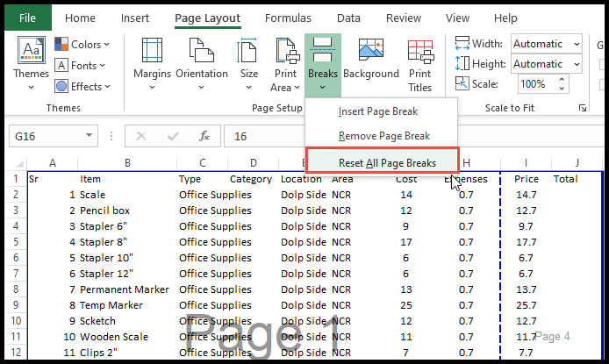
Task: Increase the Scale percentage with the up arrow
Action: click(562, 80)
